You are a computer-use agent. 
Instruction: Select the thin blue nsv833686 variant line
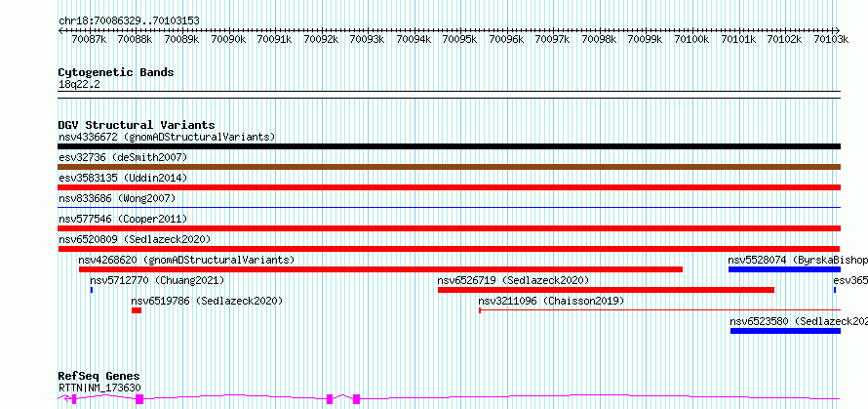point(449,208)
